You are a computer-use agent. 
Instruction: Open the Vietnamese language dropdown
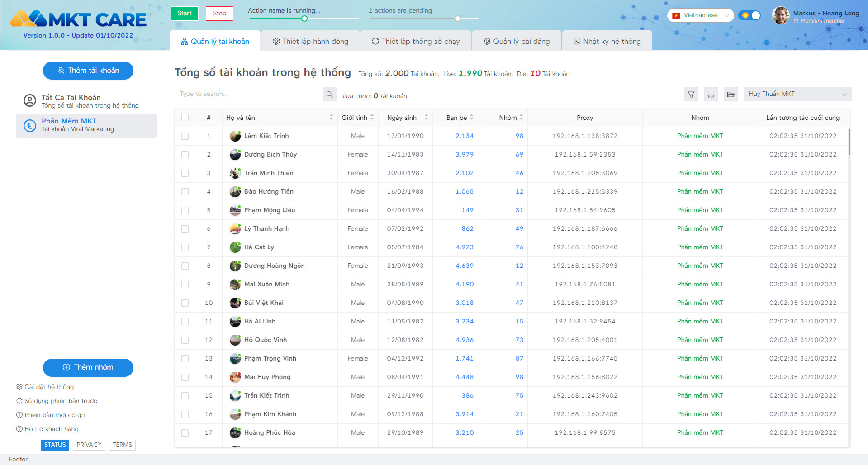tap(700, 15)
